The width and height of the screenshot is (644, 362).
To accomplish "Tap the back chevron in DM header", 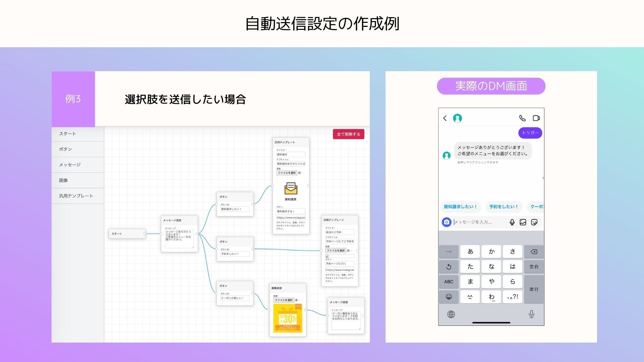I will [x=445, y=118].
